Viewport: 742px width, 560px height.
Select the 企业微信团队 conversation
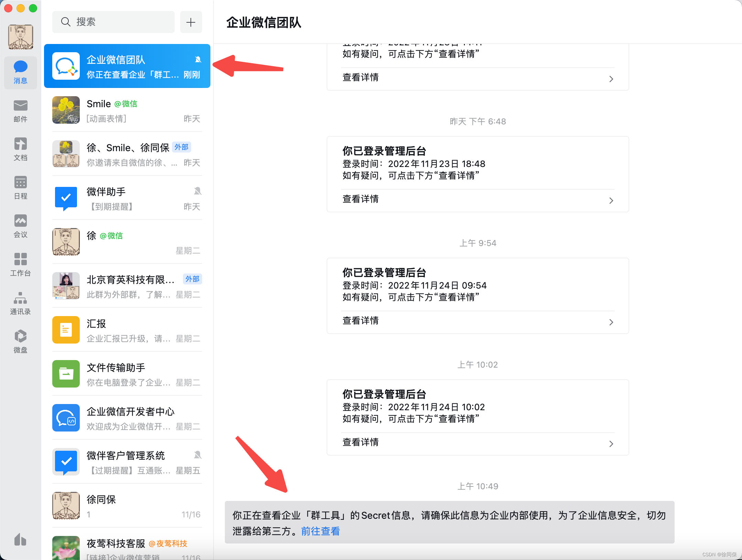pos(127,66)
